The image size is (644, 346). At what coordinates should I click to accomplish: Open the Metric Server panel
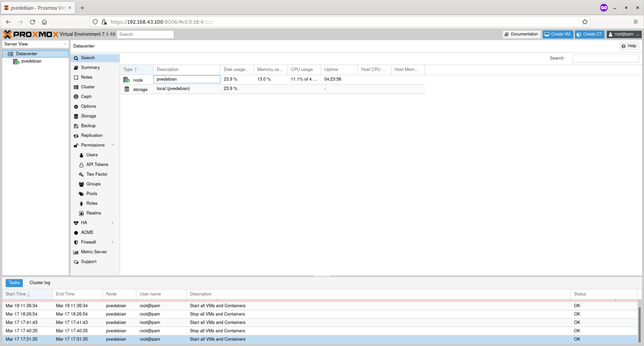tap(93, 251)
